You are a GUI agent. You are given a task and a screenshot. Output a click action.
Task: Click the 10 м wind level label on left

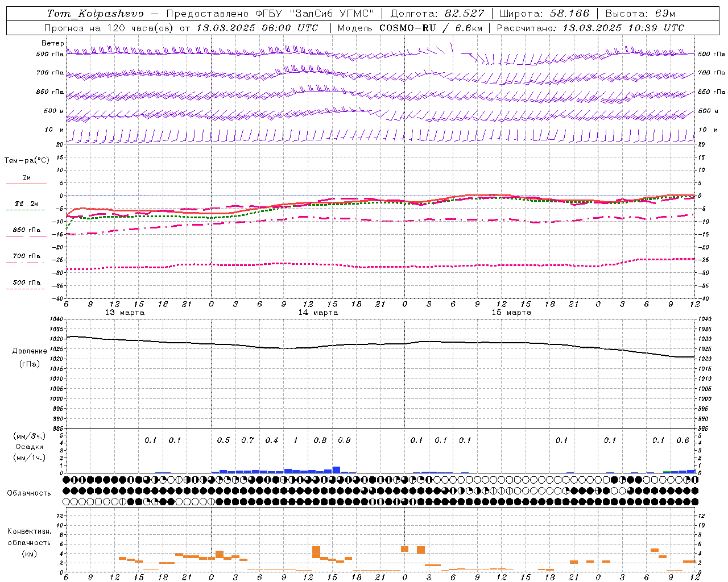click(x=55, y=130)
